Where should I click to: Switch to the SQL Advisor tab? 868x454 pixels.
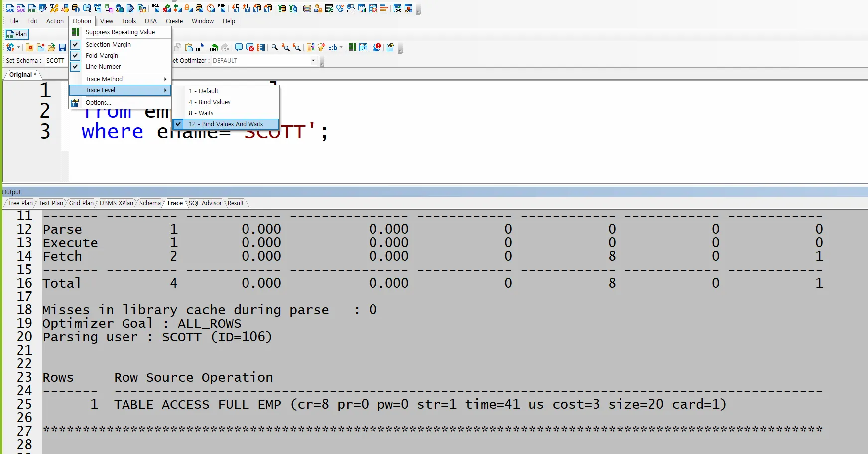pyautogui.click(x=205, y=203)
